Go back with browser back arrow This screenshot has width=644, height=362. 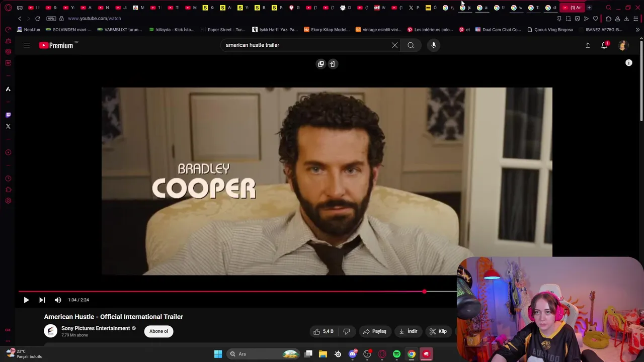[x=20, y=19]
